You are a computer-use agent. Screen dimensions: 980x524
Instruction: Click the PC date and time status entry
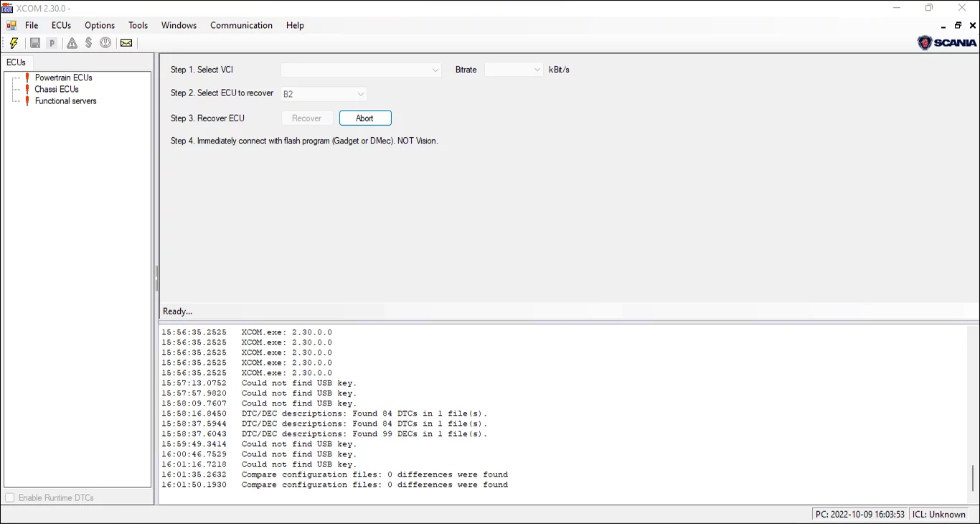click(x=860, y=514)
